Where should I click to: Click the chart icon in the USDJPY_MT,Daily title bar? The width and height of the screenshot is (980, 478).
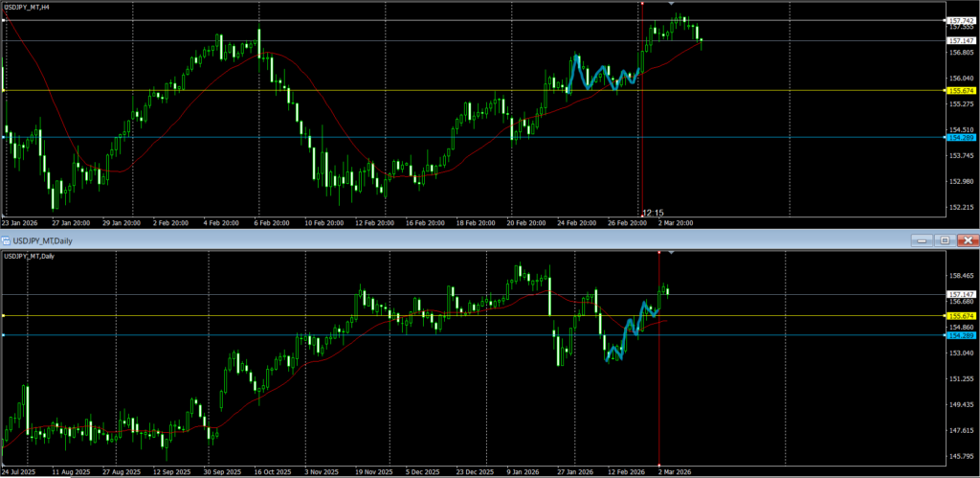[x=9, y=239]
